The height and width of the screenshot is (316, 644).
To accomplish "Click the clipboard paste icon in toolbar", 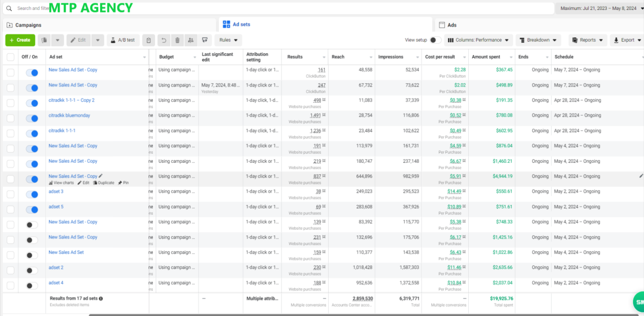I will pyautogui.click(x=148, y=40).
